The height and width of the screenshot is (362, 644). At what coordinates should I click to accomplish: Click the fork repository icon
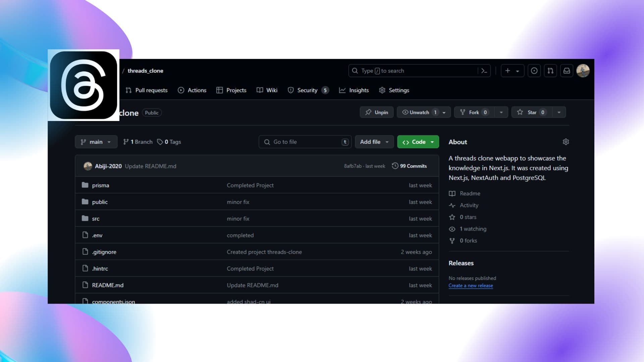click(x=463, y=112)
